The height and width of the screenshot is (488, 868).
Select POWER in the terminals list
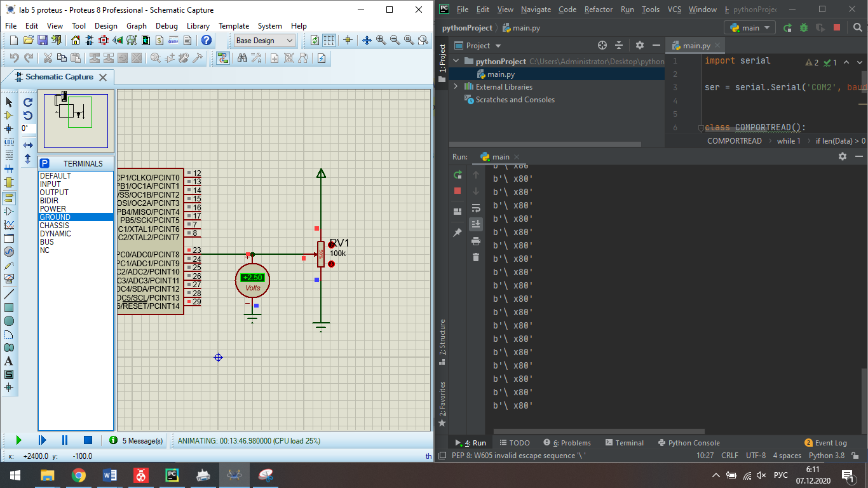[76, 209]
